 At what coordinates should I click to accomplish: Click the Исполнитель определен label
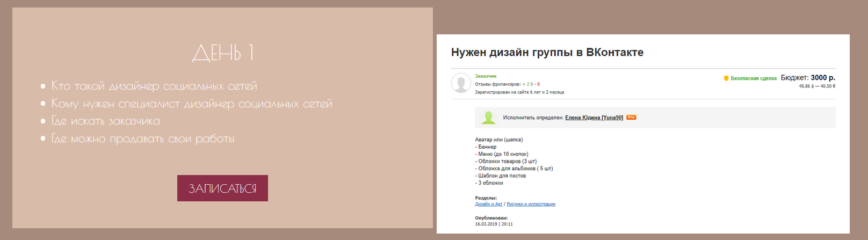pos(533,118)
